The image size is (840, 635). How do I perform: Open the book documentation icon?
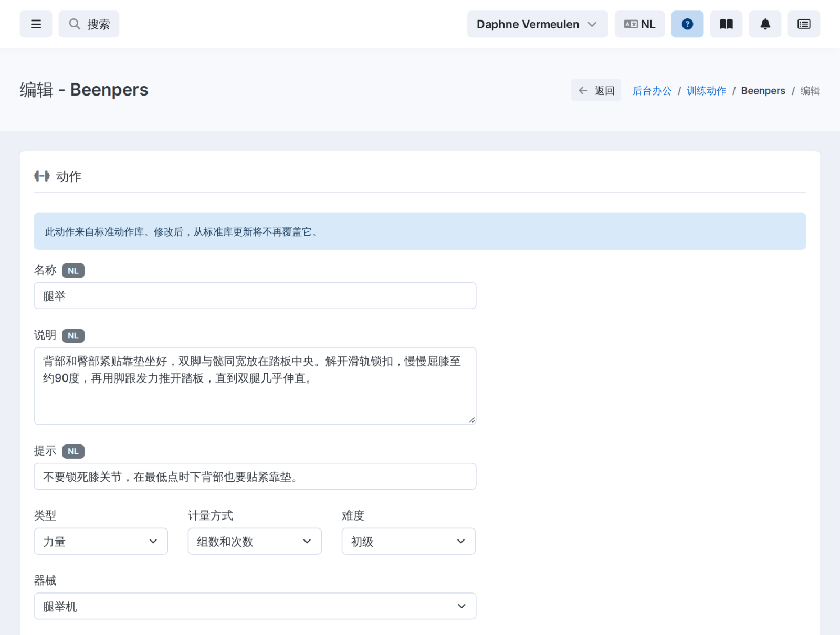tap(726, 24)
